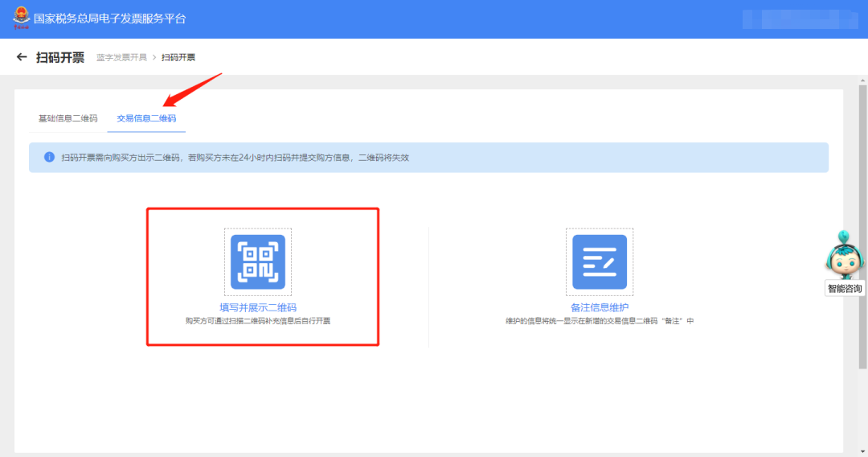Open the 填写并展示二维码 QR code icon
Screen dimensions: 868x457
pyautogui.click(x=258, y=261)
